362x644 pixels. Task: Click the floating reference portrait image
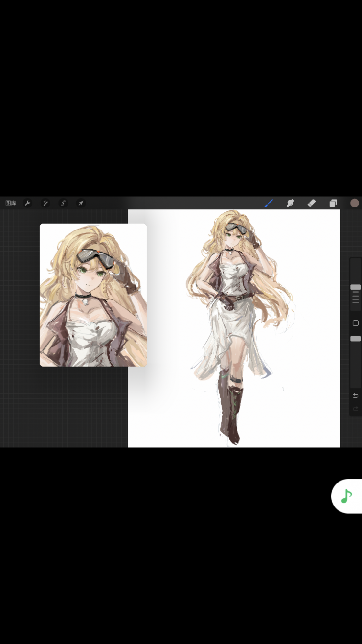[93, 295]
